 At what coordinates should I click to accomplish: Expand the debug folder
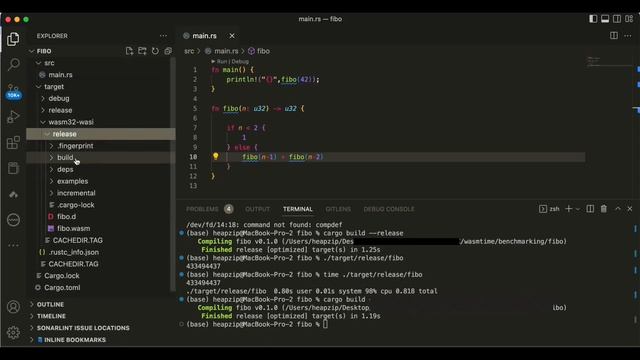pos(43,98)
